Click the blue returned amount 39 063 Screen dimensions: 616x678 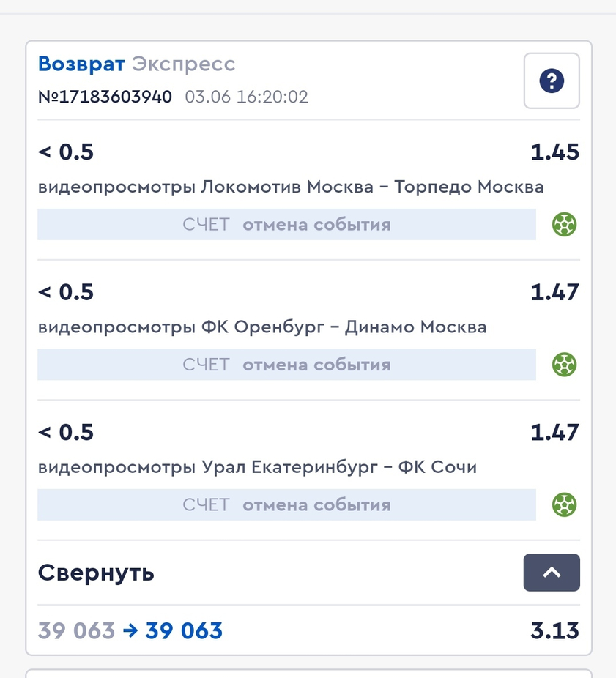click(184, 631)
